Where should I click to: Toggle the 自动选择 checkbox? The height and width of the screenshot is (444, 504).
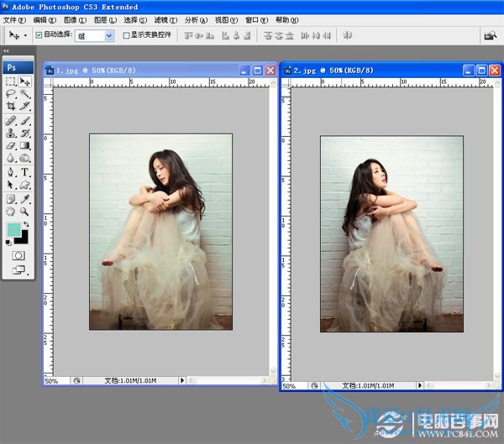point(39,35)
